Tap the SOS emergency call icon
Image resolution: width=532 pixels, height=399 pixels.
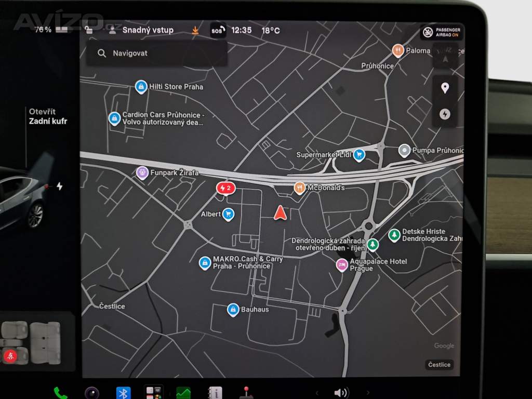218,31
